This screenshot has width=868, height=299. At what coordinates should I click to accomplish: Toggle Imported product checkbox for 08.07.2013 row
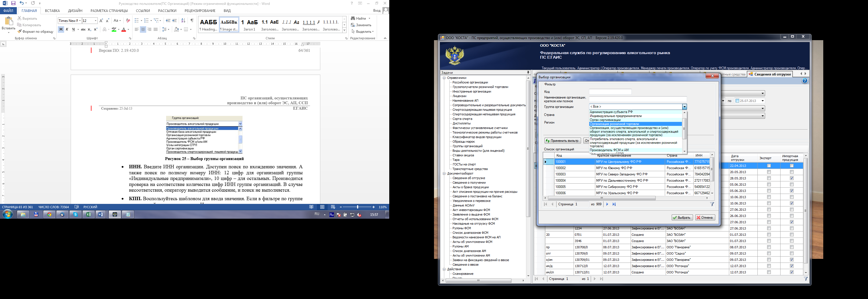(792, 247)
